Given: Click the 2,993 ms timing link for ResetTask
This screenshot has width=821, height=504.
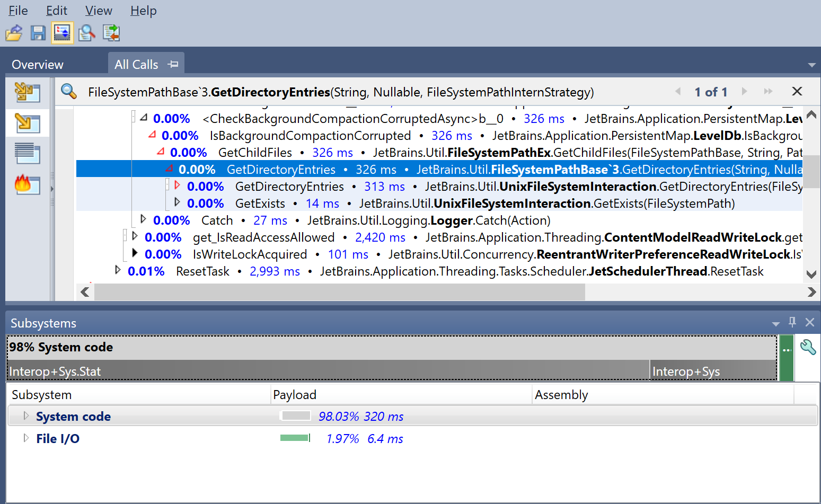Looking at the screenshot, I should (x=275, y=271).
